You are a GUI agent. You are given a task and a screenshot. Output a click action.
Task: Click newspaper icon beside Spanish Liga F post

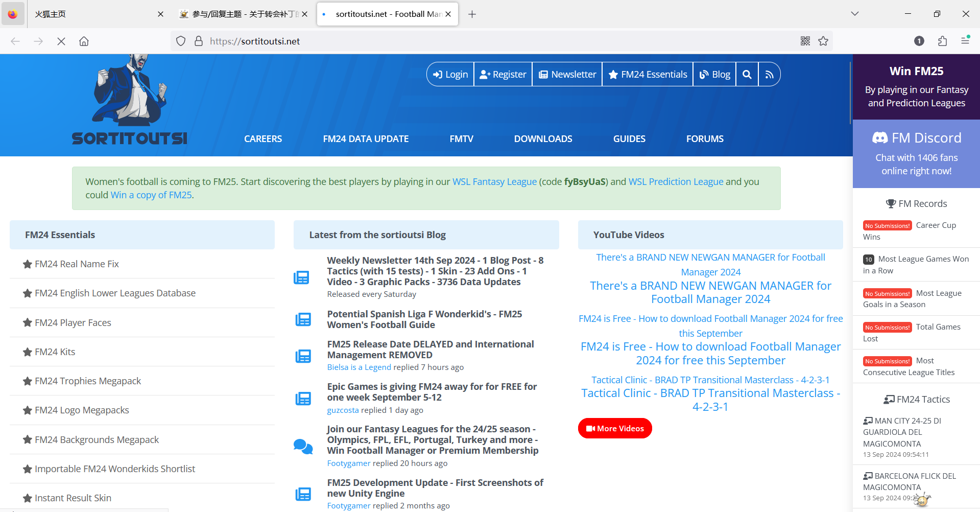(x=303, y=320)
